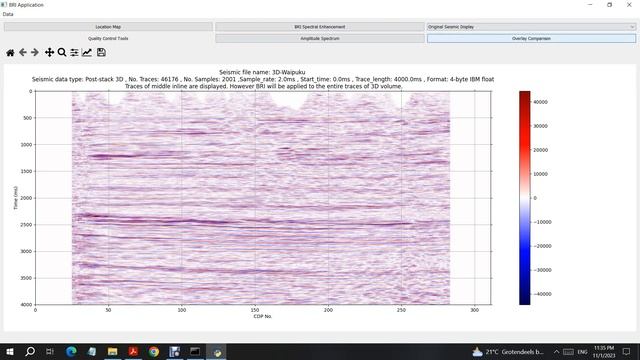
Task: Select the Pan move tool
Action: pos(49,52)
